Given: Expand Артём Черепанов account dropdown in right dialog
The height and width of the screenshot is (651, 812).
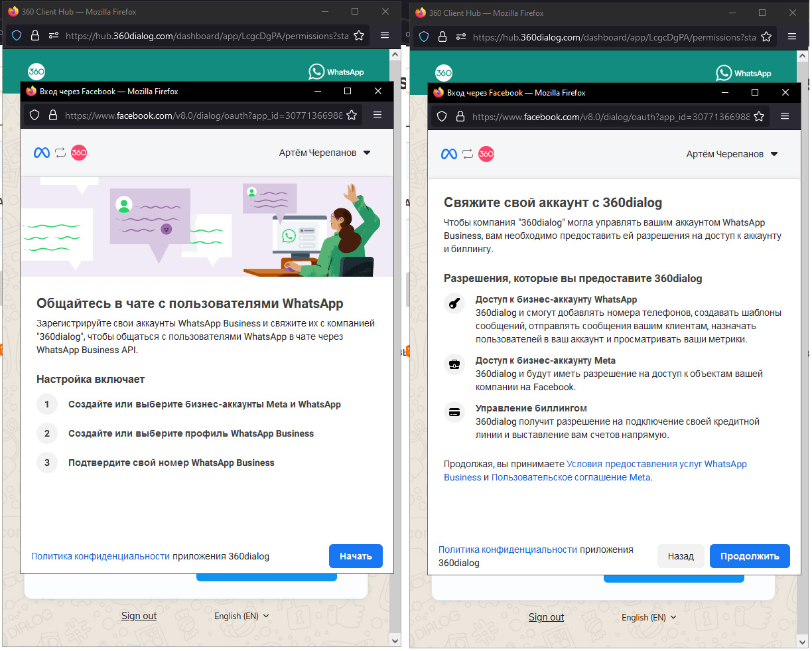Looking at the screenshot, I should point(732,154).
